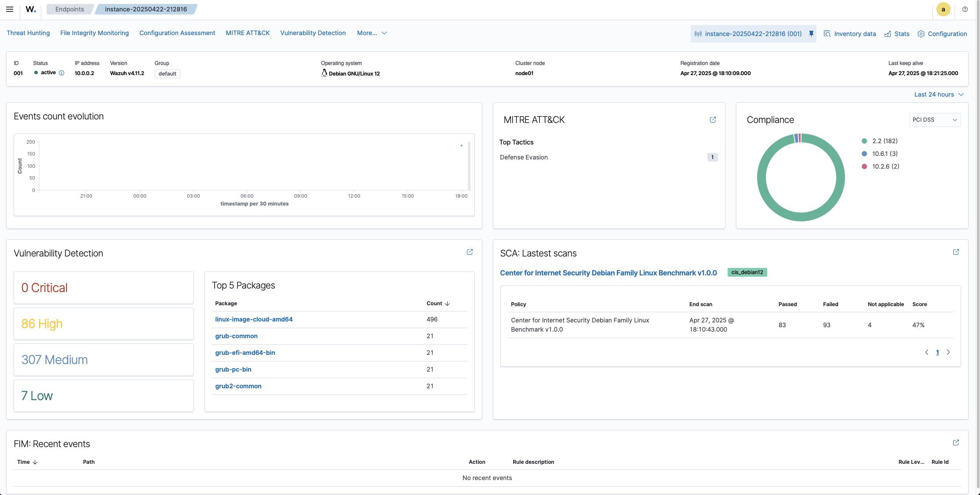Click the Inventory data icon
Image resolution: width=980 pixels, height=495 pixels.
(x=827, y=34)
